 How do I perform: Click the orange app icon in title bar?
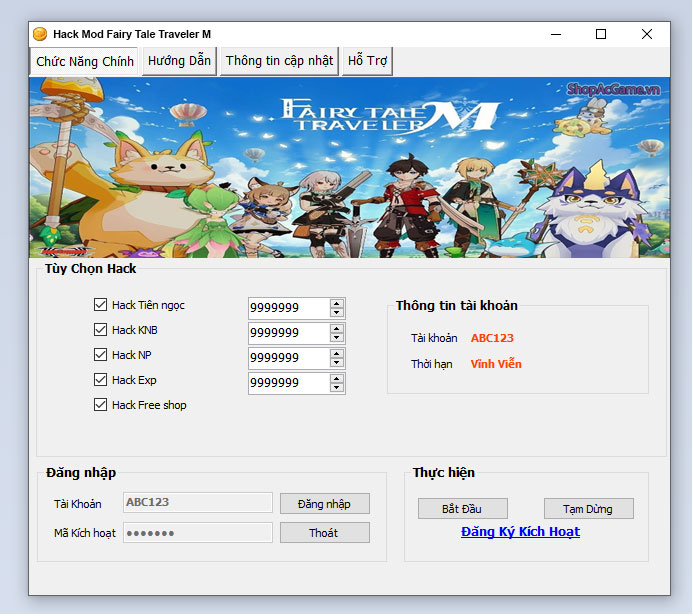[x=40, y=34]
